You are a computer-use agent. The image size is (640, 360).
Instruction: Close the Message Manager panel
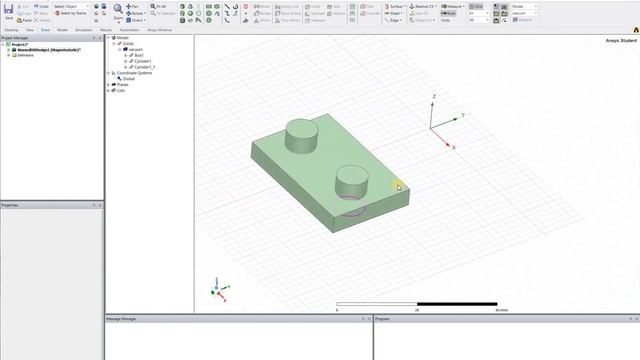coord(369,319)
